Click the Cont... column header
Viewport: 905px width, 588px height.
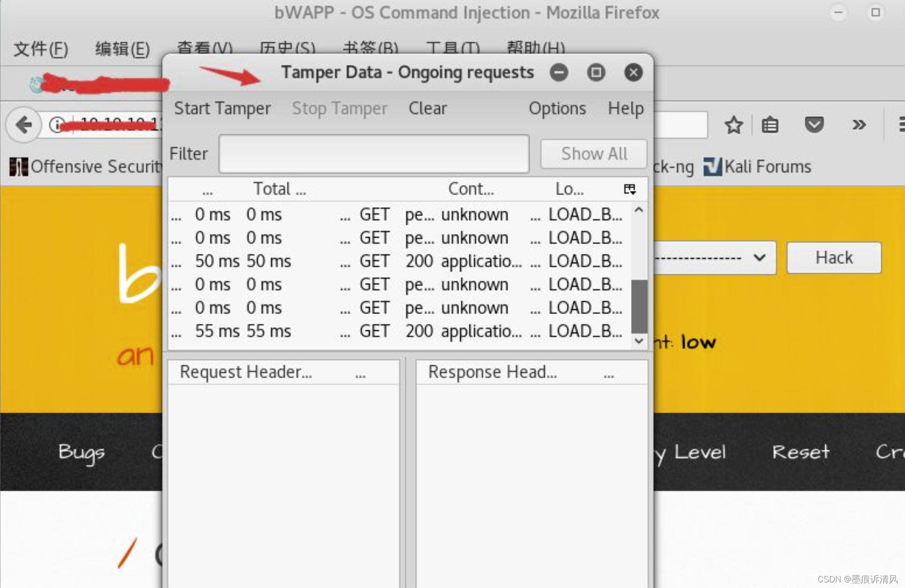coord(471,189)
